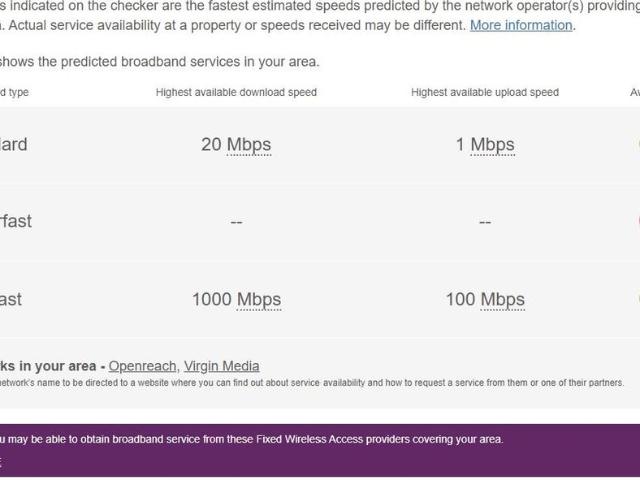Click the Superfast download speed dashes
Image resolution: width=640 pixels, height=480 pixels.
(236, 222)
